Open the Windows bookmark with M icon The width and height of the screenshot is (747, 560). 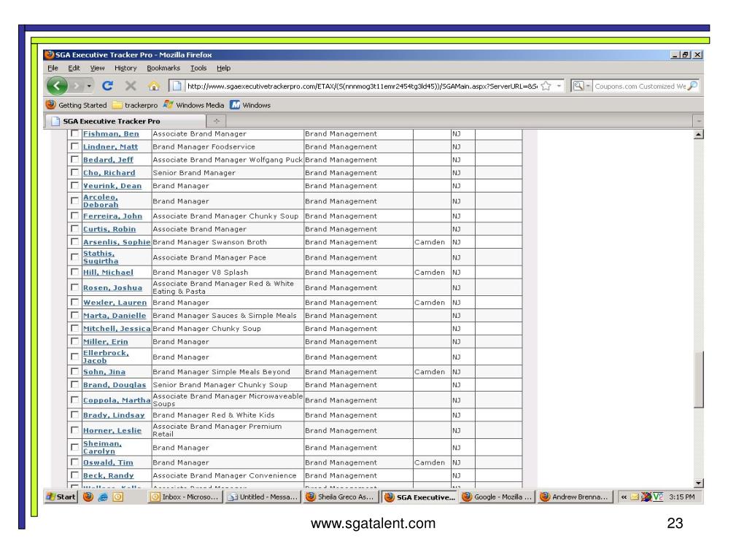point(251,105)
